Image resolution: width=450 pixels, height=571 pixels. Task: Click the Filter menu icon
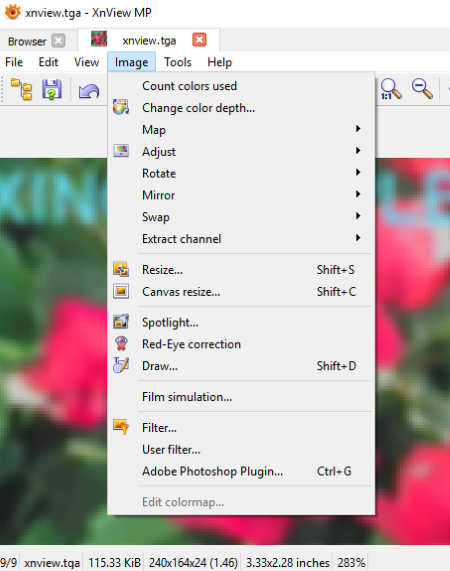(121, 427)
